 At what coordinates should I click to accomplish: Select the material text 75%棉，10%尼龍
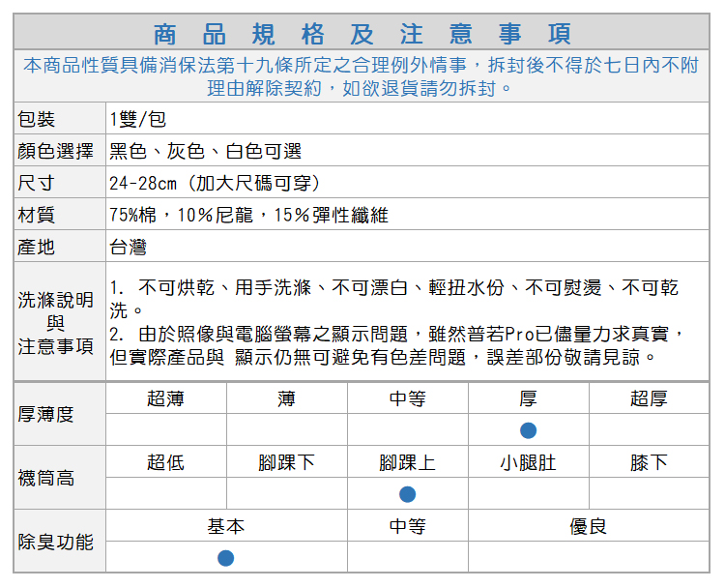pos(182,215)
